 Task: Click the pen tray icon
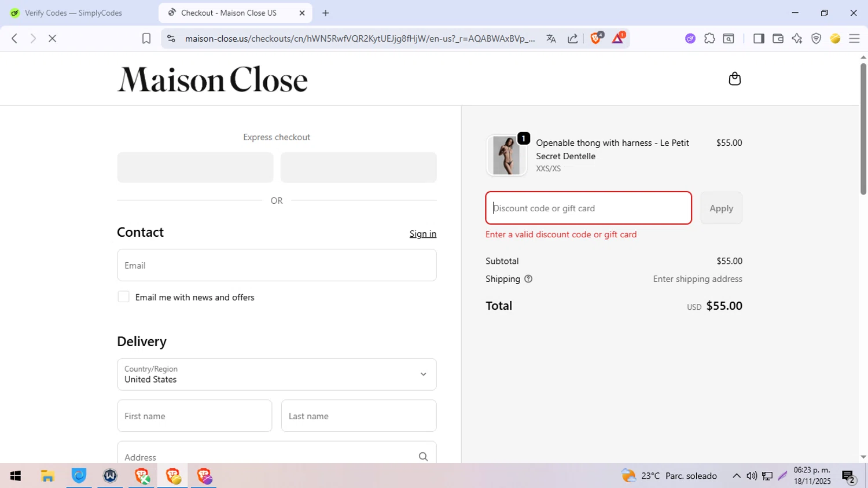click(782, 476)
